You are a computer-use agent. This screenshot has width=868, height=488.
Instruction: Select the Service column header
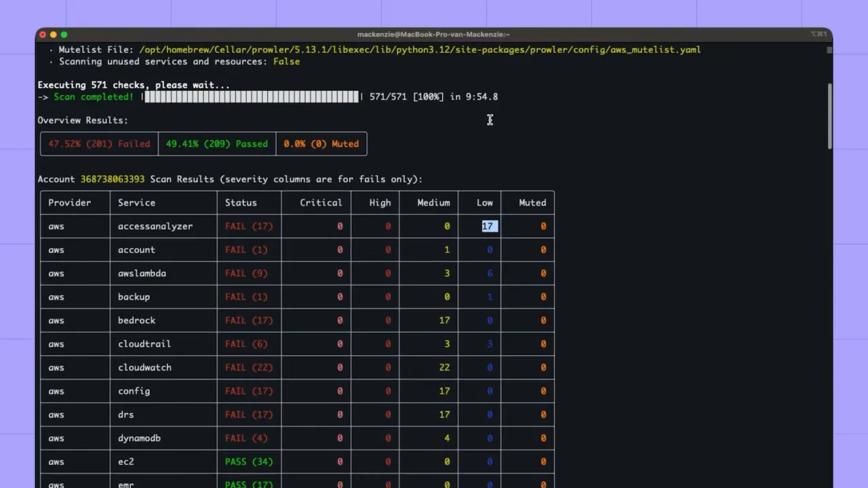pos(136,203)
